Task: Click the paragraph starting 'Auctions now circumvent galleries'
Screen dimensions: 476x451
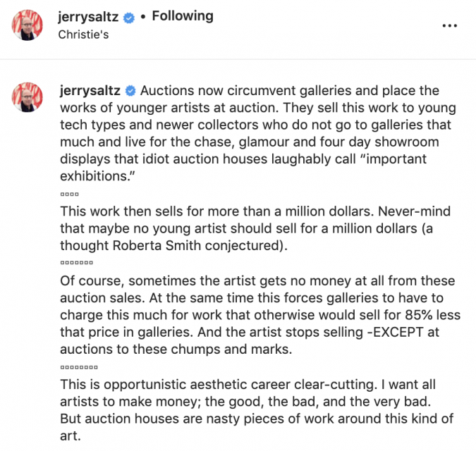Action: [258, 133]
